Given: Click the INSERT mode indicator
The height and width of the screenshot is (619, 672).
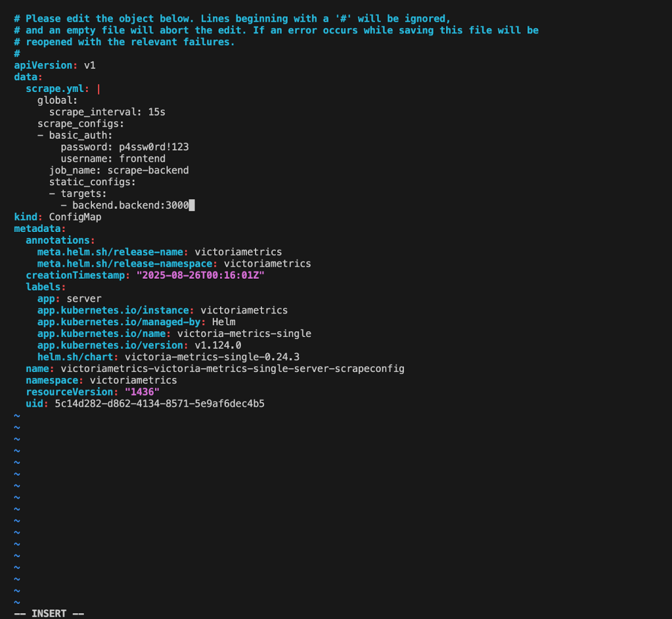Looking at the screenshot, I should (x=49, y=612).
